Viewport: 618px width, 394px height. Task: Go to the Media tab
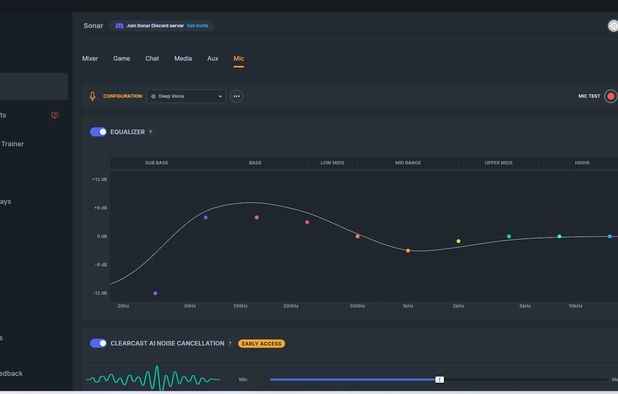click(x=183, y=58)
